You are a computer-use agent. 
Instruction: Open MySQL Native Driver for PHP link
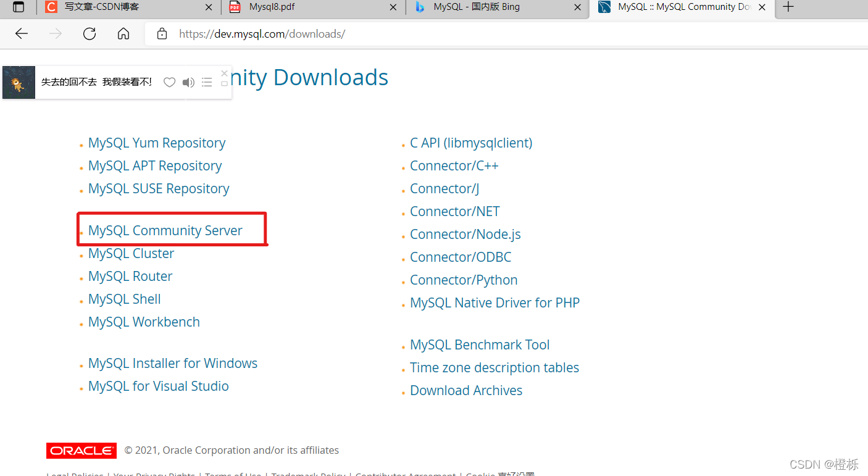[495, 303]
